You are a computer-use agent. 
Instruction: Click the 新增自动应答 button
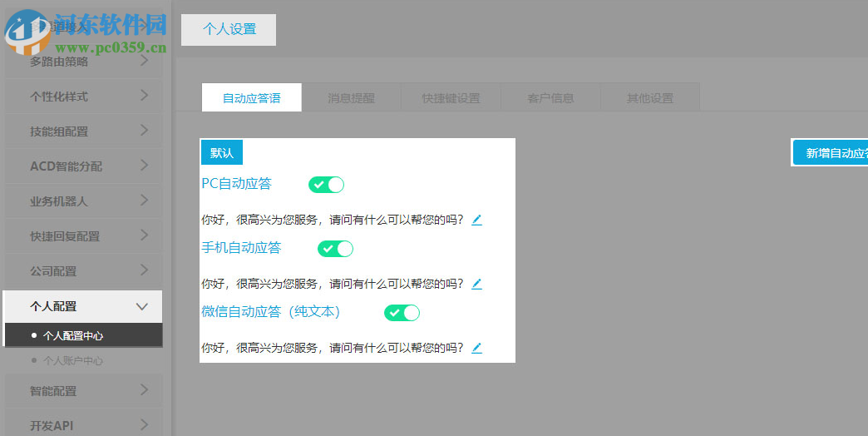tap(831, 153)
